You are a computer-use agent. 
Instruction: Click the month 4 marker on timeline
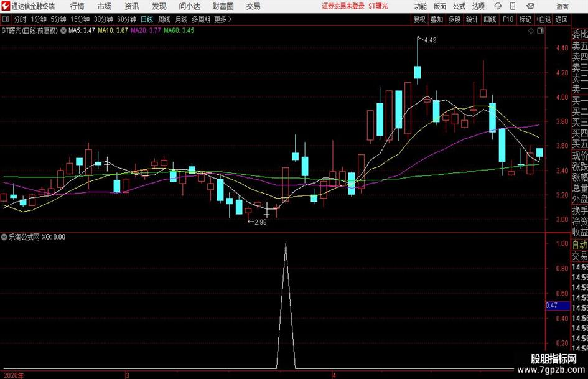334,375
